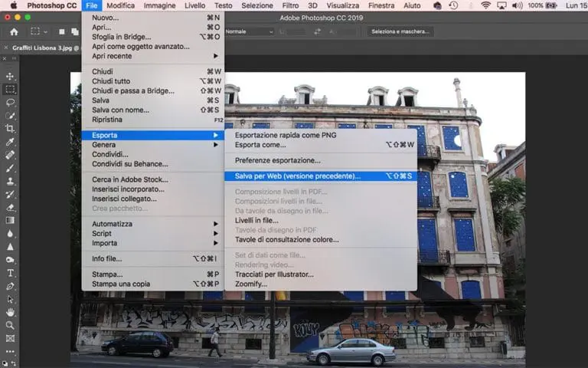Screen dimensions: 588x368
Task: Select the Dodge tool
Action: (10, 260)
